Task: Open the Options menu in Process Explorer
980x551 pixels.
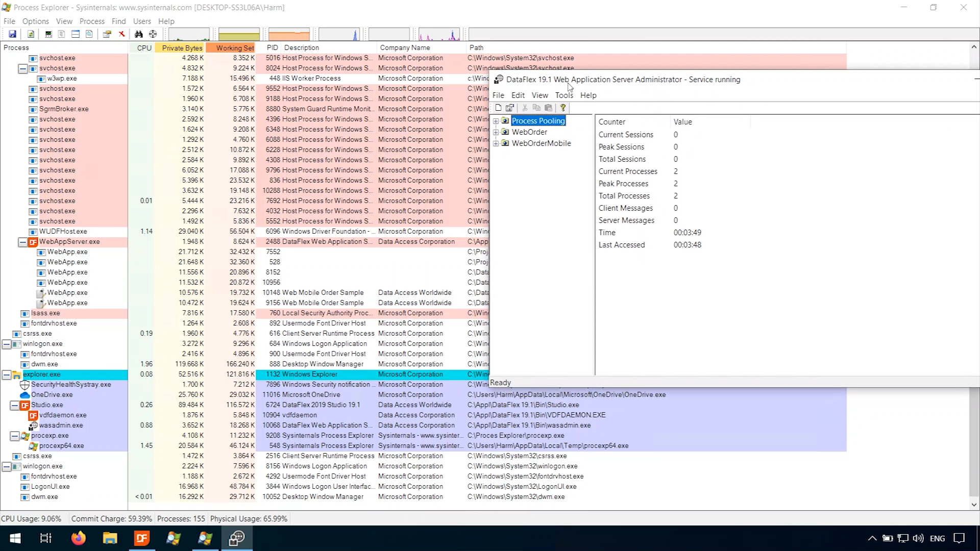Action: coord(35,21)
